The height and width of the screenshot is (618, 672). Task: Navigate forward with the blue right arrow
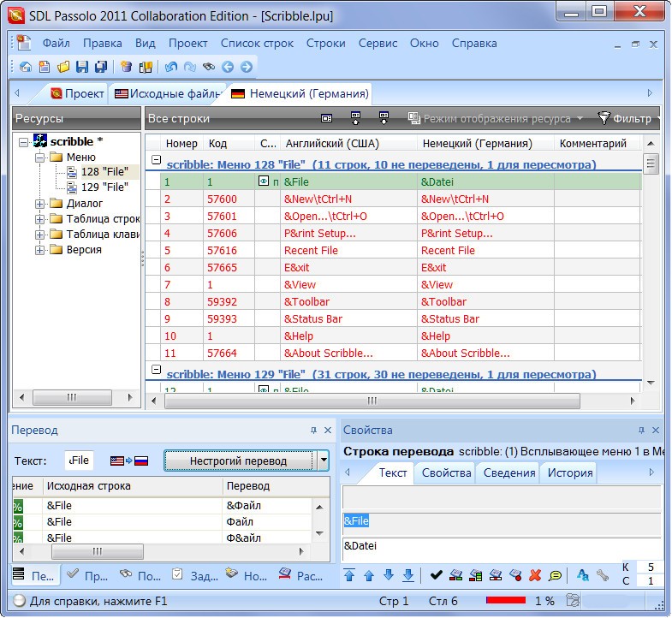tap(247, 67)
